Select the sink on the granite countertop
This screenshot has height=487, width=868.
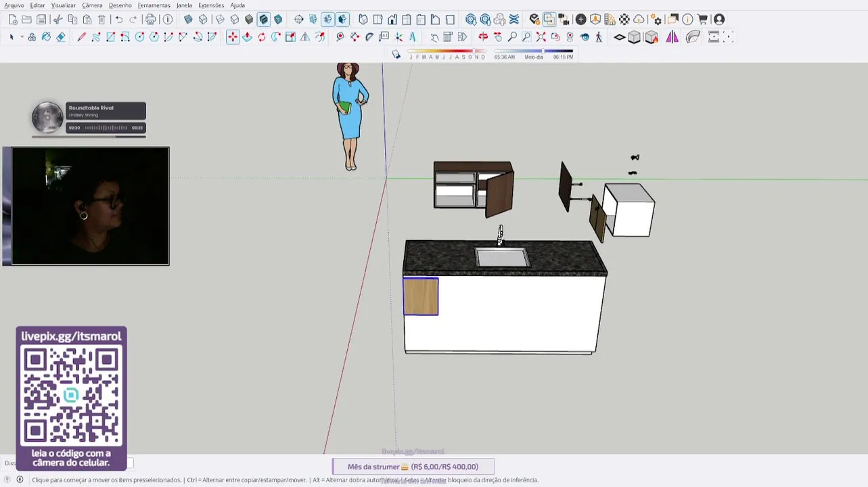pyautogui.click(x=502, y=258)
